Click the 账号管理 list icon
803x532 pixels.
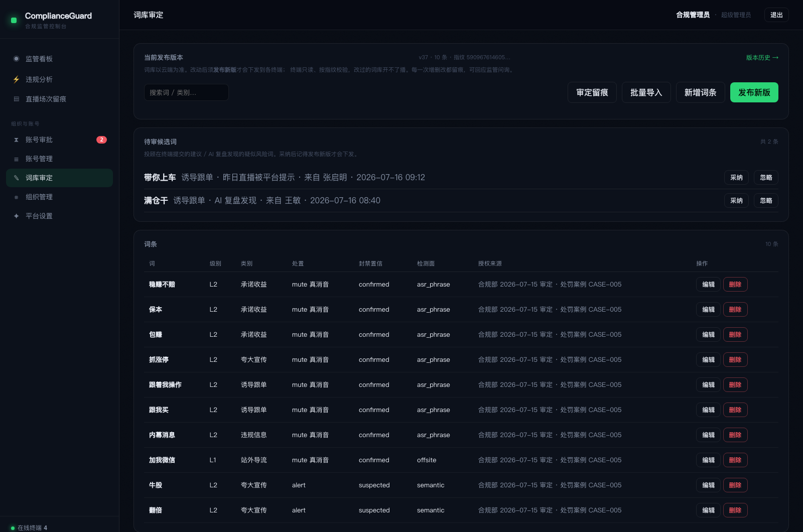16,159
